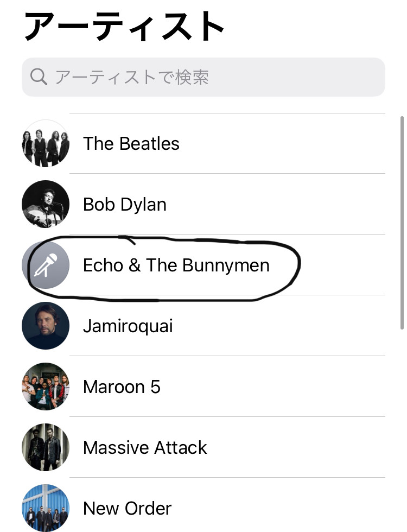Open The Beatles artist thumbnail

[46, 143]
